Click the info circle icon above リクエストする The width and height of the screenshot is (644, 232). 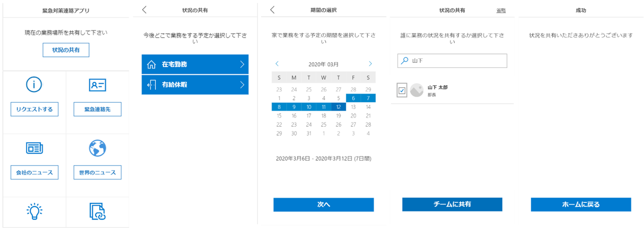click(34, 85)
